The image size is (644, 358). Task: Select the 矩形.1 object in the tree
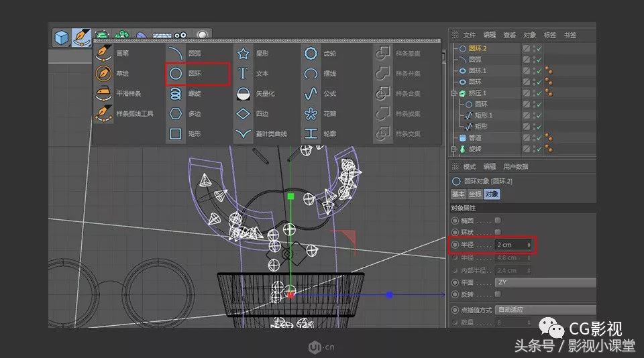coord(484,115)
